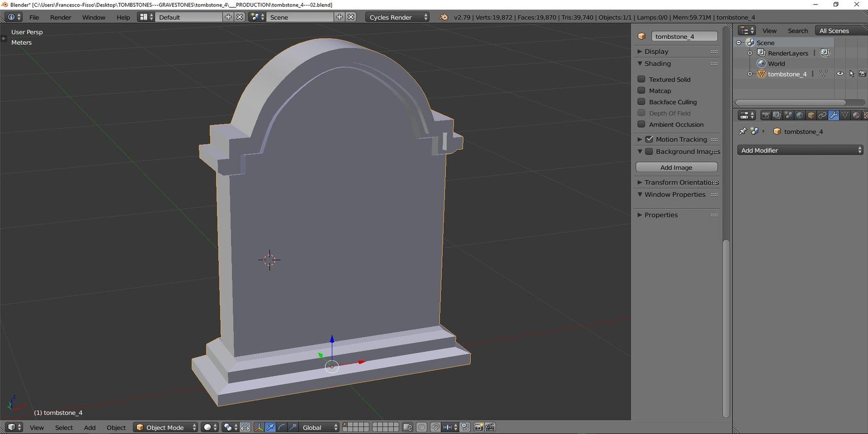This screenshot has width=868, height=434.
Task: Toggle proportional editing circle icon
Action: tap(421, 427)
